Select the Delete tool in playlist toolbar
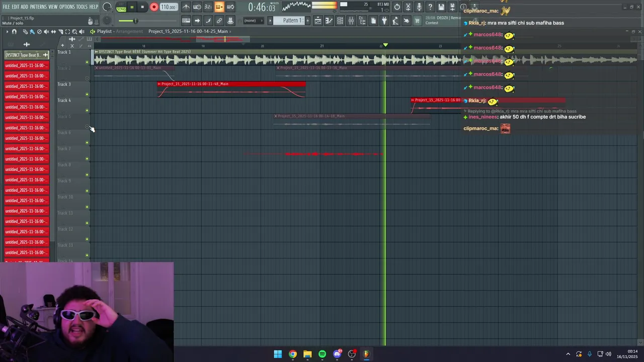Viewport: 644px width, 362px height. point(39,32)
